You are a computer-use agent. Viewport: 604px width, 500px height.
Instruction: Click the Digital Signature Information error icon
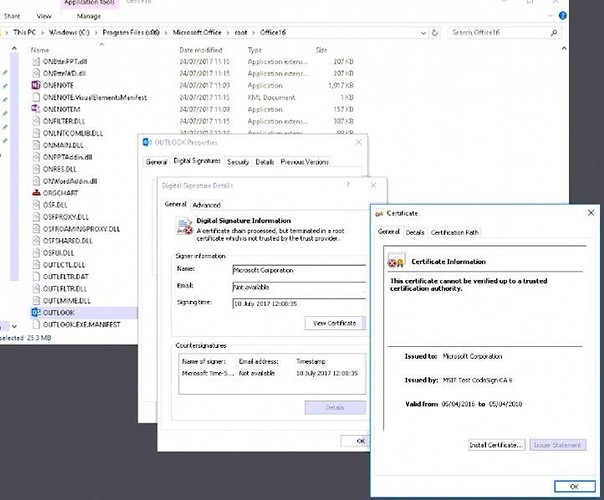(183, 226)
